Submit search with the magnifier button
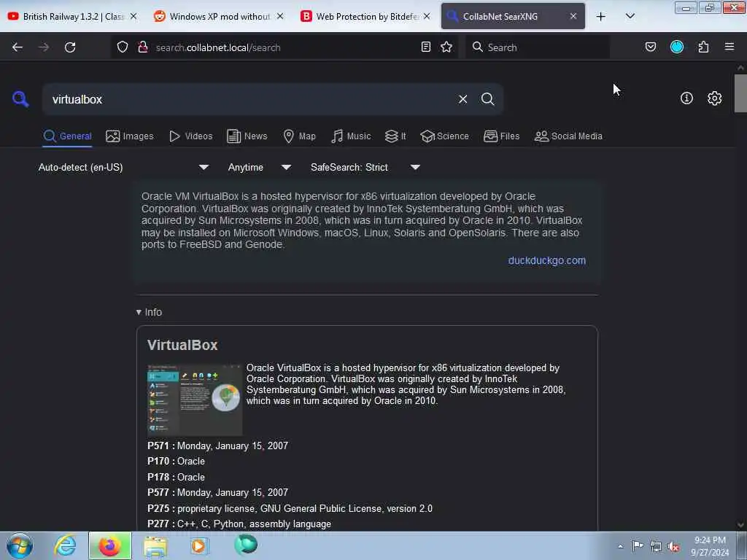The height and width of the screenshot is (560, 747). point(487,99)
